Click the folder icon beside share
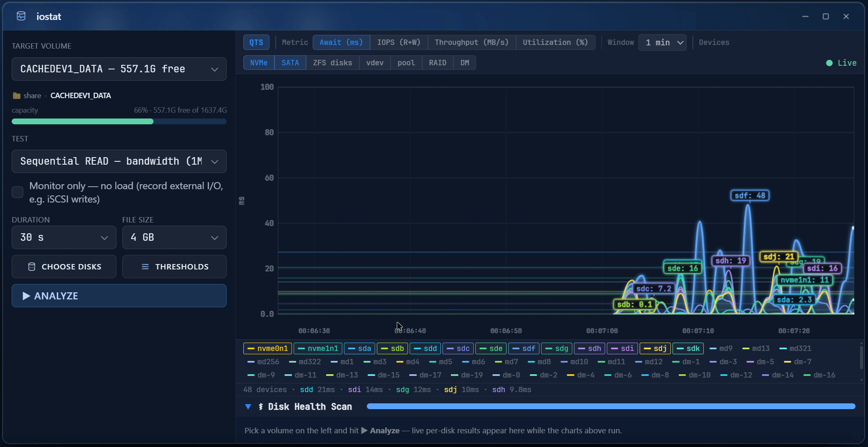The width and height of the screenshot is (868, 447). pyautogui.click(x=17, y=96)
